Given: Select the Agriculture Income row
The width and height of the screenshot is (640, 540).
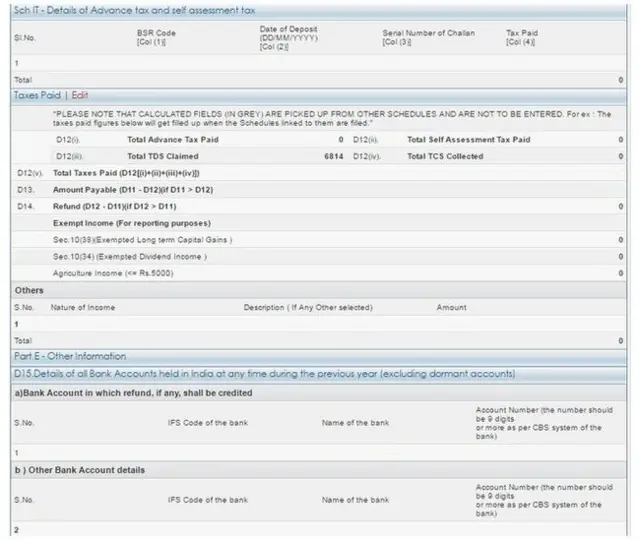Looking at the screenshot, I should (318, 273).
